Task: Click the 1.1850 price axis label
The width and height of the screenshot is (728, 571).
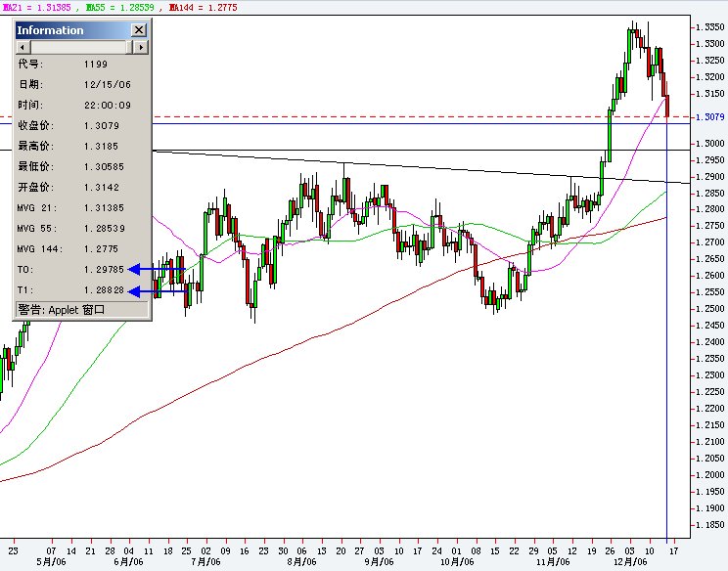Action: point(709,525)
